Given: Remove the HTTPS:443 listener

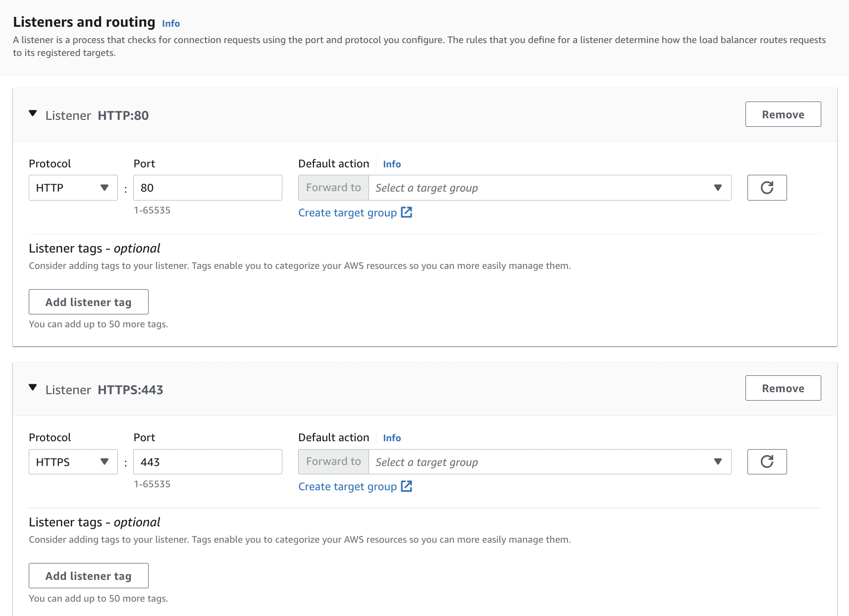Looking at the screenshot, I should click(x=783, y=388).
